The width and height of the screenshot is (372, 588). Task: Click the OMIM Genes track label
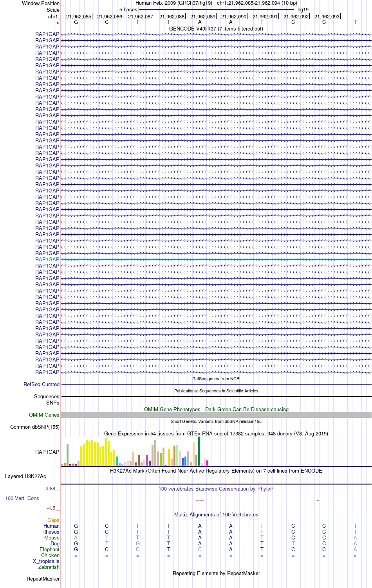(x=44, y=415)
